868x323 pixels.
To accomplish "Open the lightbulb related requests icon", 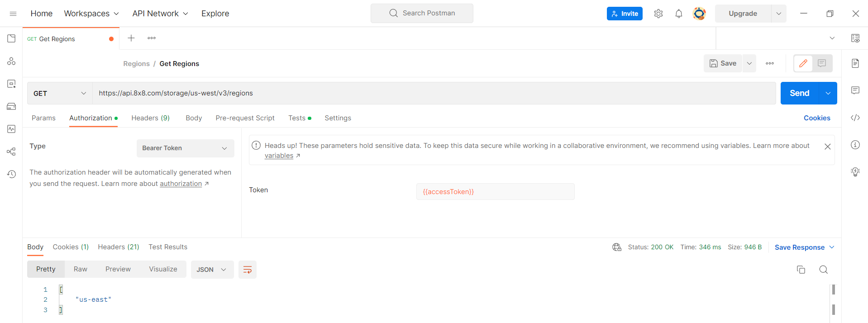I will (855, 172).
